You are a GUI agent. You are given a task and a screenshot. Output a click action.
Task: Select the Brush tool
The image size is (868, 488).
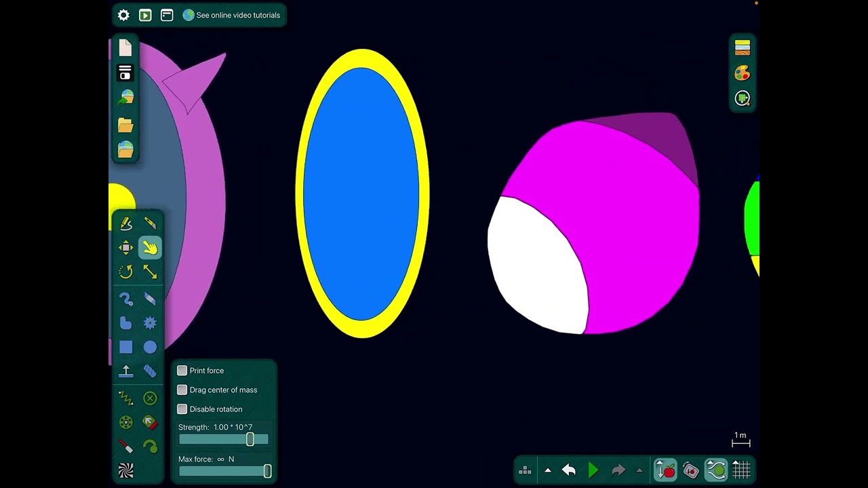pyautogui.click(x=126, y=299)
